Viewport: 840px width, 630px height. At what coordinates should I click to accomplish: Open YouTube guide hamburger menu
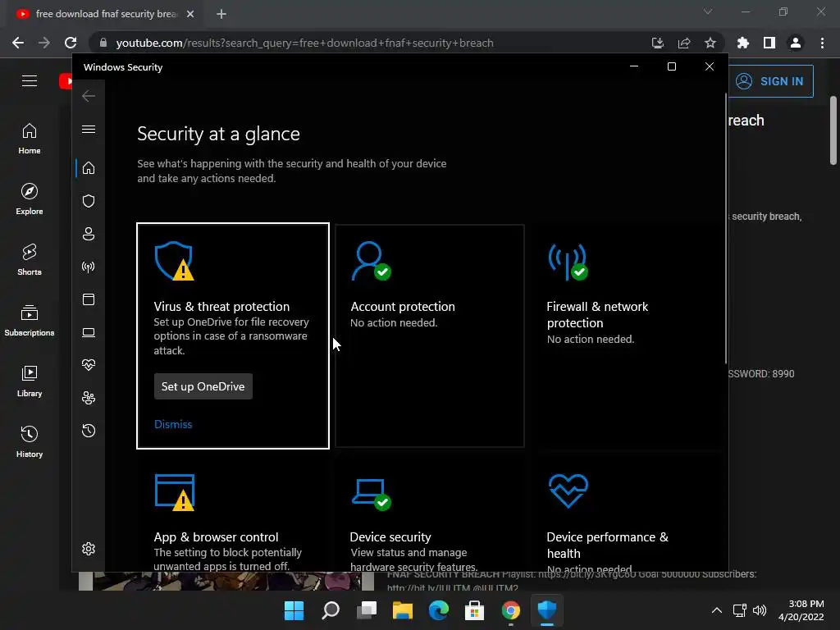click(x=30, y=81)
